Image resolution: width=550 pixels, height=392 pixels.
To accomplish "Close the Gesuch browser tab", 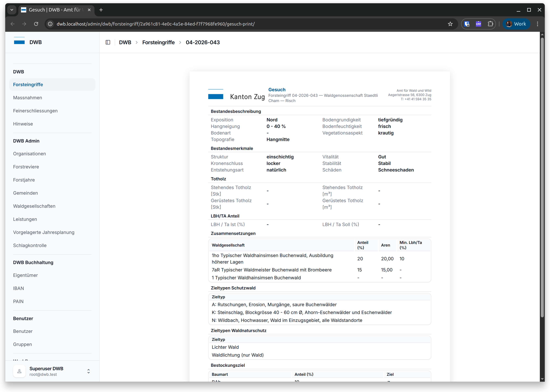I will coord(89,10).
